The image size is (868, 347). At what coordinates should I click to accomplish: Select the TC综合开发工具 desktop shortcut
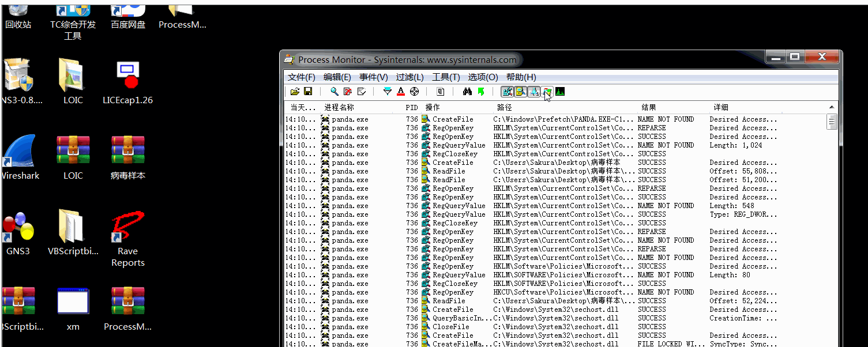tap(73, 22)
